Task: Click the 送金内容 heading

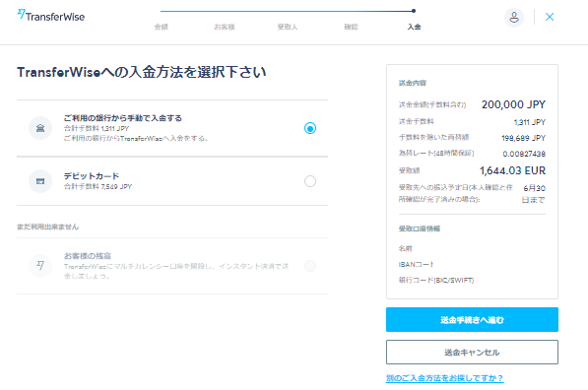Action: click(x=413, y=83)
